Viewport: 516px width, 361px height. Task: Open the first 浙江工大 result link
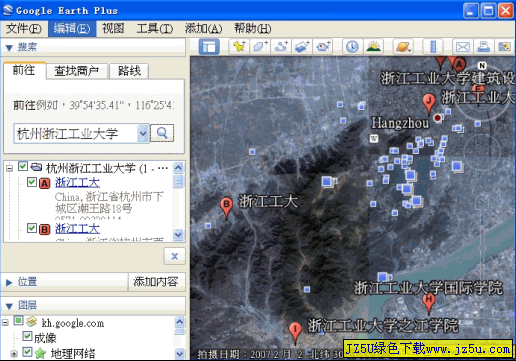pyautogui.click(x=77, y=183)
